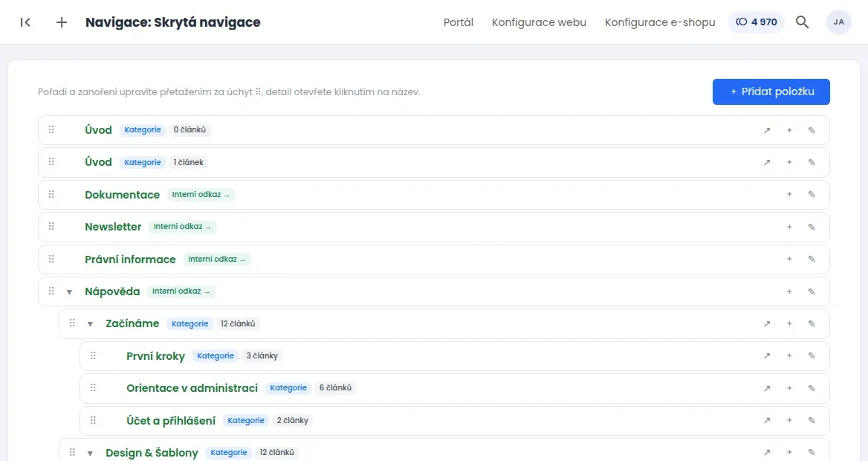Click the pencil icon for Účet a přihlášení

(812, 421)
